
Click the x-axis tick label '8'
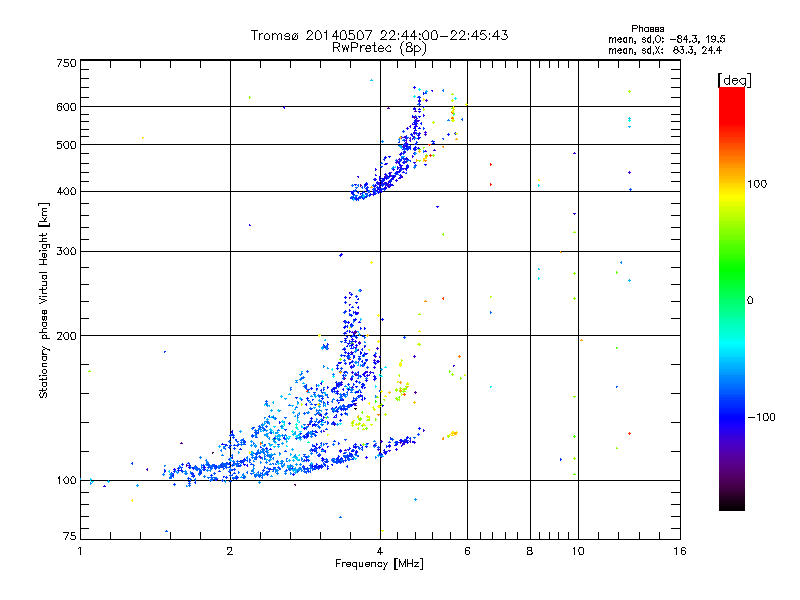pos(530,551)
